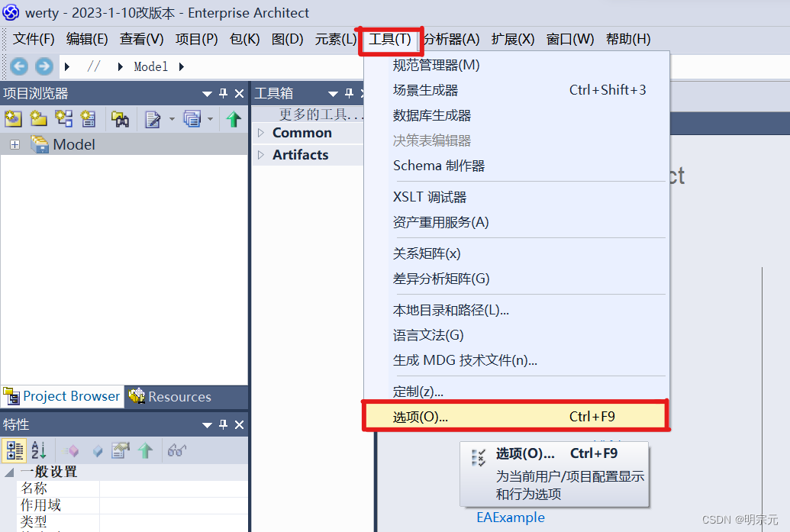Open the 分析器(A) menu

point(451,39)
